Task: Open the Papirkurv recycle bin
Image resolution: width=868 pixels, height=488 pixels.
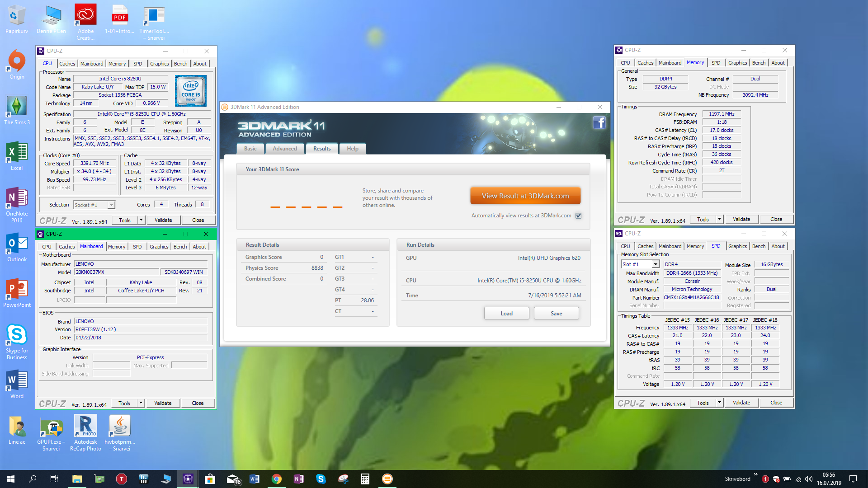Action: pos(17,19)
